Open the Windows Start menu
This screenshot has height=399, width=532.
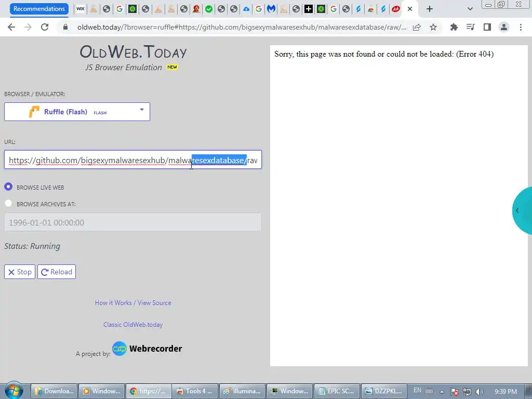(14, 391)
